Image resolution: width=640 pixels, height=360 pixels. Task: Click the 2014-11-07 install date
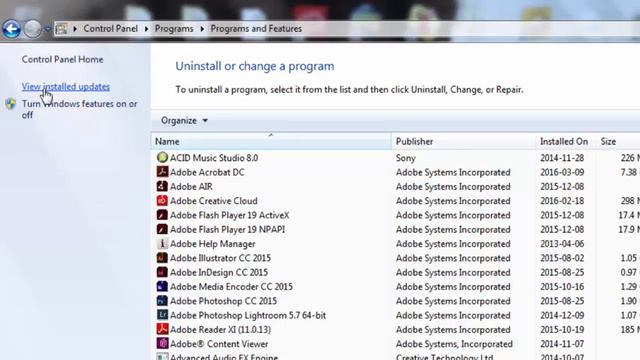pyautogui.click(x=562, y=344)
